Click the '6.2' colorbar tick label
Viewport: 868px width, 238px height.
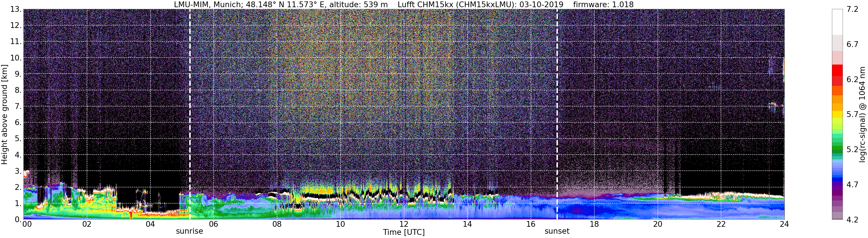[852, 80]
